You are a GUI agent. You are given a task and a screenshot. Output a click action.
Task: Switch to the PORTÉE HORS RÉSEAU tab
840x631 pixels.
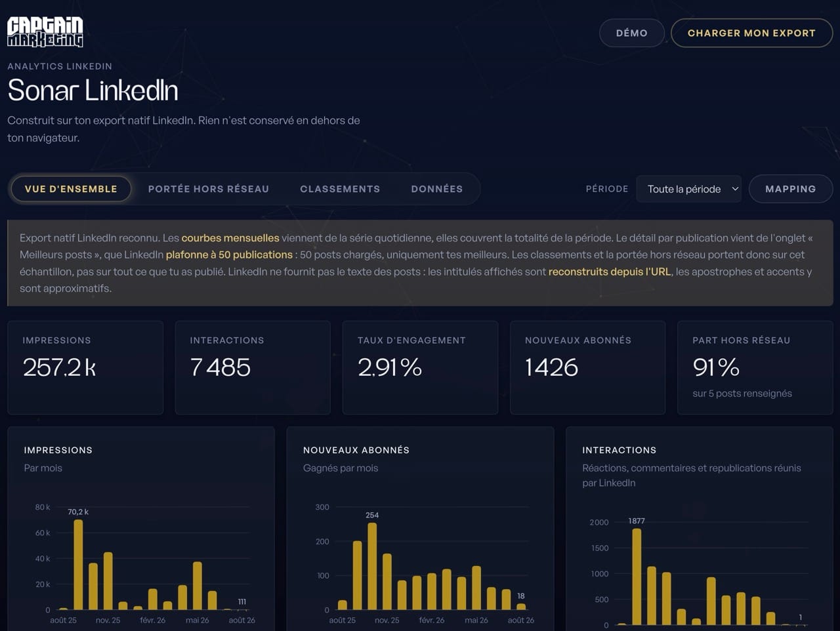coord(209,189)
